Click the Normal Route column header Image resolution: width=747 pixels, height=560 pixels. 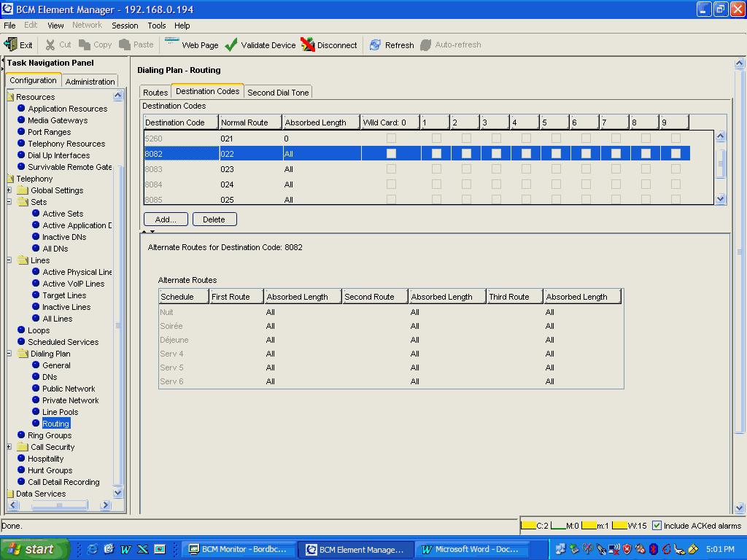[x=251, y=122]
